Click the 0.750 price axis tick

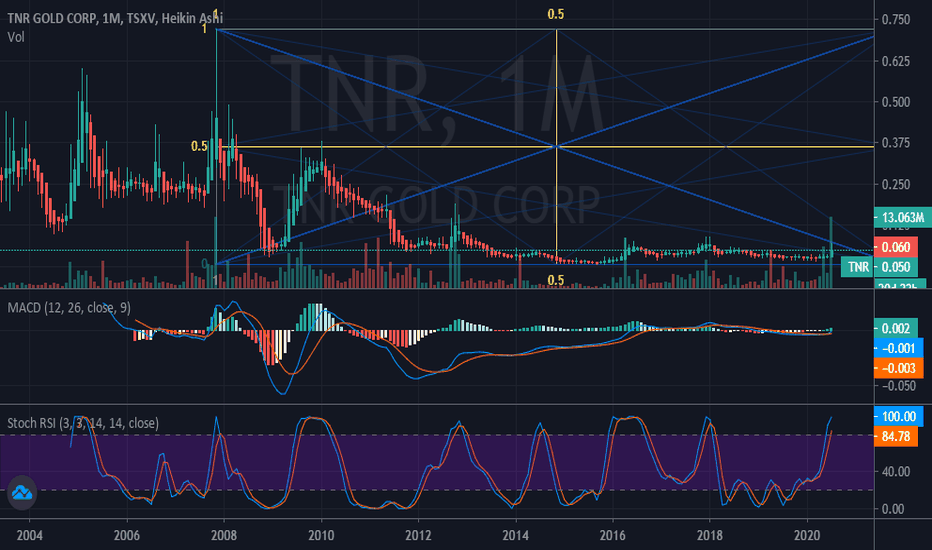tap(896, 20)
